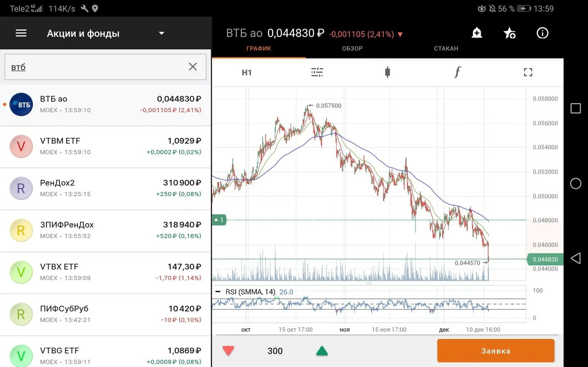Open ПИФСубРуб list item
The height and width of the screenshot is (367, 588).
(x=105, y=315)
